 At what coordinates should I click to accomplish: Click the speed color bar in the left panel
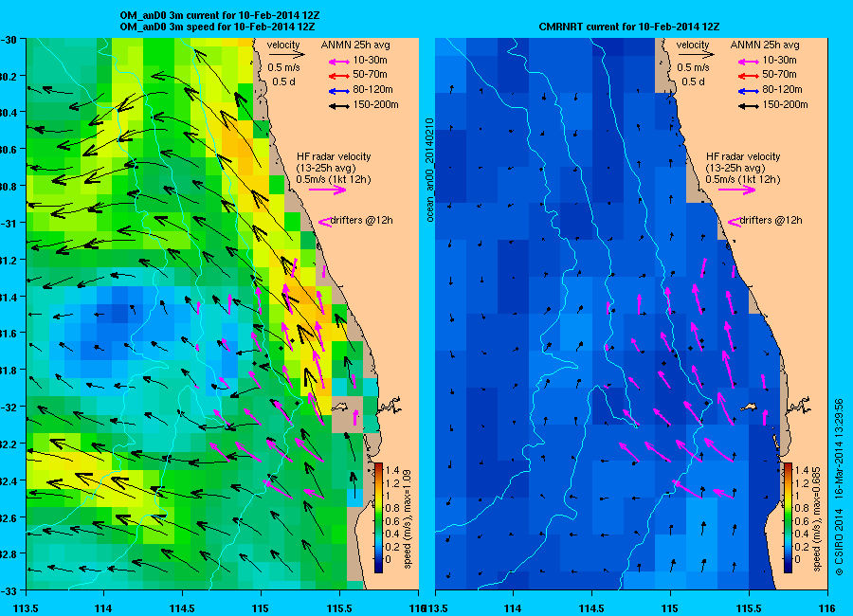click(378, 517)
